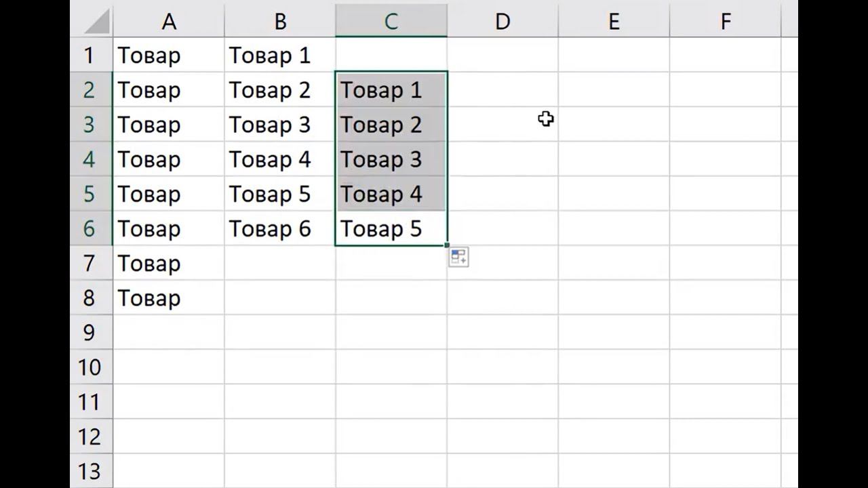Image resolution: width=868 pixels, height=488 pixels.
Task: Select row 7 header
Action: pos(90,264)
